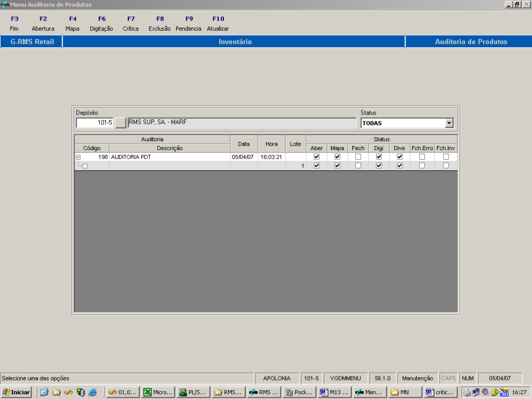Select AUDITORIA PDT description cell

coord(170,157)
